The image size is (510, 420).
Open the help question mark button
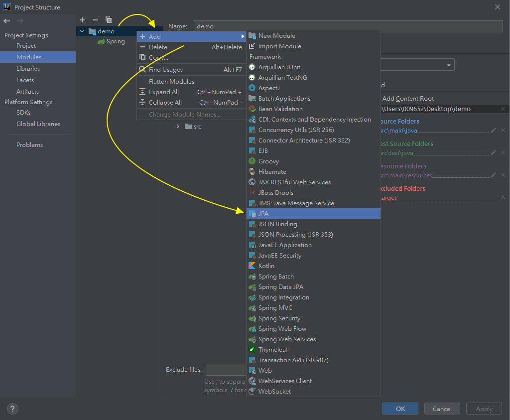coord(12,409)
